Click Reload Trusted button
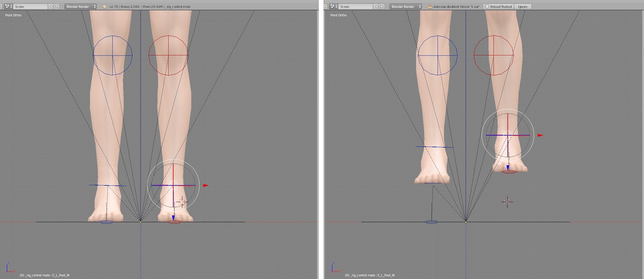Screen dimensions: 644x279 pos(498,6)
